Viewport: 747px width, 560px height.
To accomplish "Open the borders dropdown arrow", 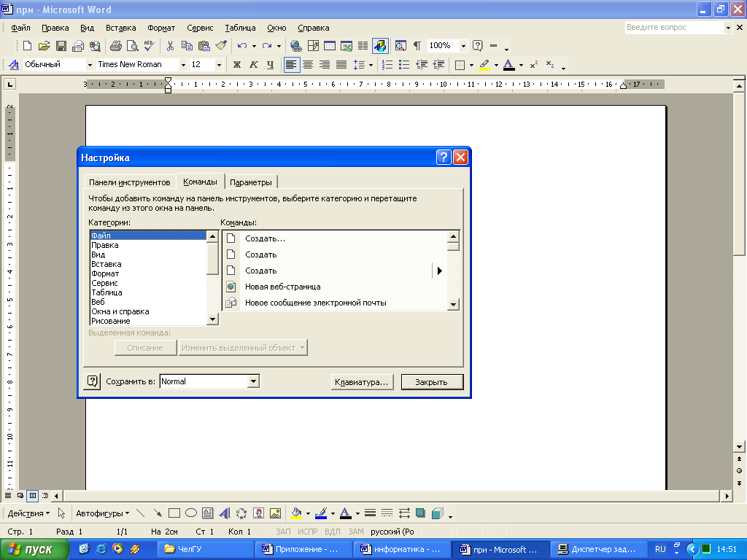I will click(x=472, y=65).
